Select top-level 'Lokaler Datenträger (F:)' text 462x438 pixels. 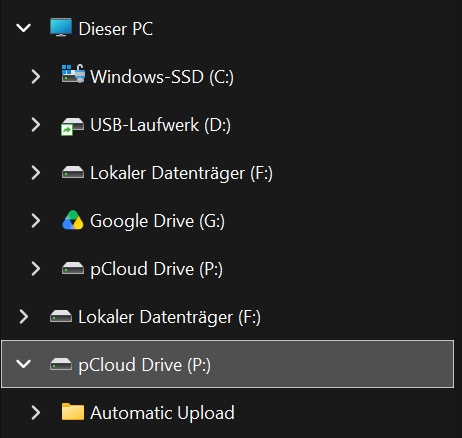pyautogui.click(x=169, y=317)
